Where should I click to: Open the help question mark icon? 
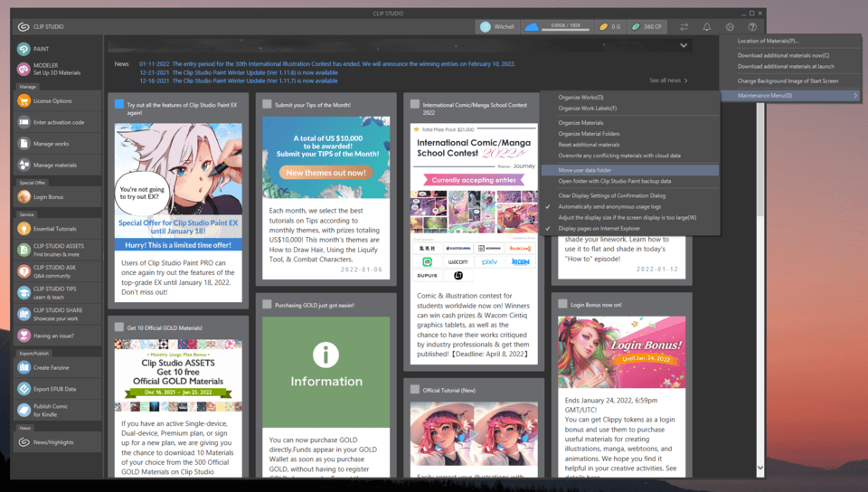[x=752, y=26]
